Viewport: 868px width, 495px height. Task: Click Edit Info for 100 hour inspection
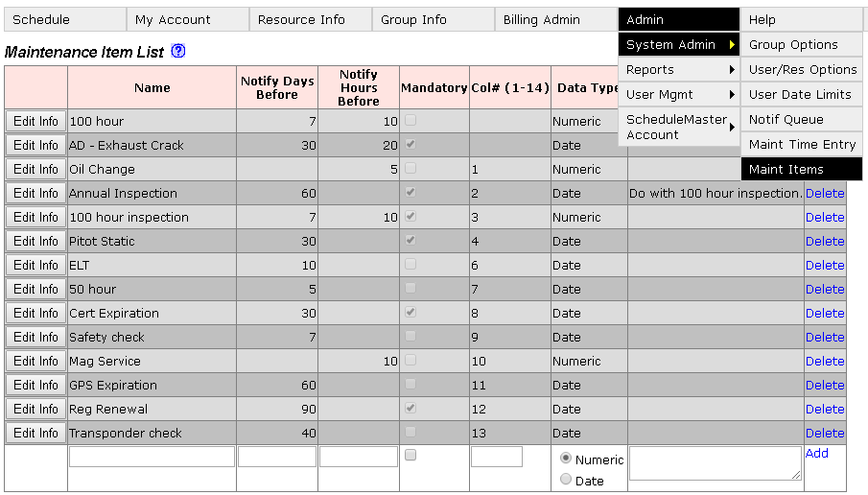point(36,217)
